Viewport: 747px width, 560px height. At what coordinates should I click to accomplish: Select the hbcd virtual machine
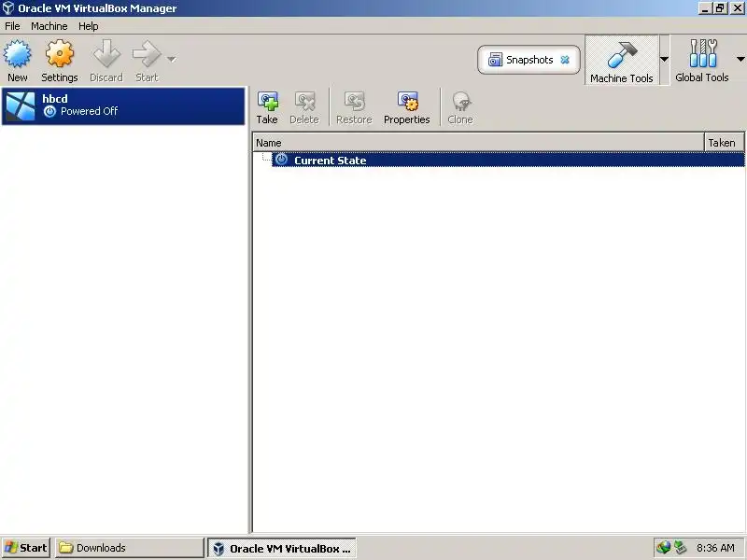point(123,106)
